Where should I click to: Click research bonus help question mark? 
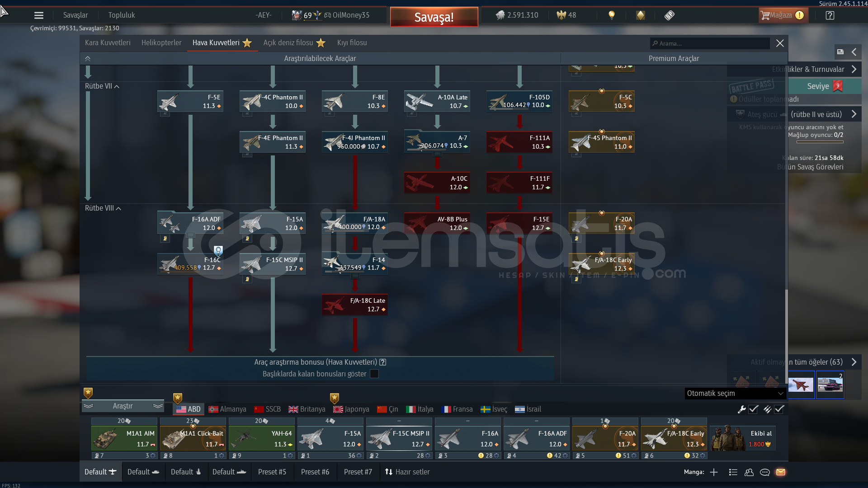tap(383, 362)
